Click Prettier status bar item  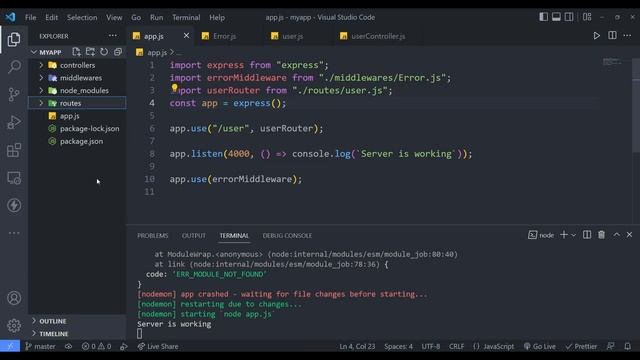click(581, 346)
